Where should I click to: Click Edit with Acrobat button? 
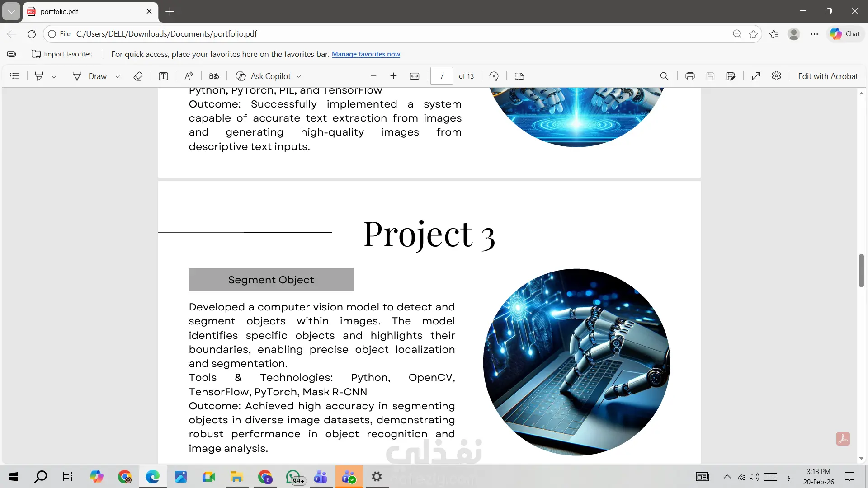pos(828,76)
